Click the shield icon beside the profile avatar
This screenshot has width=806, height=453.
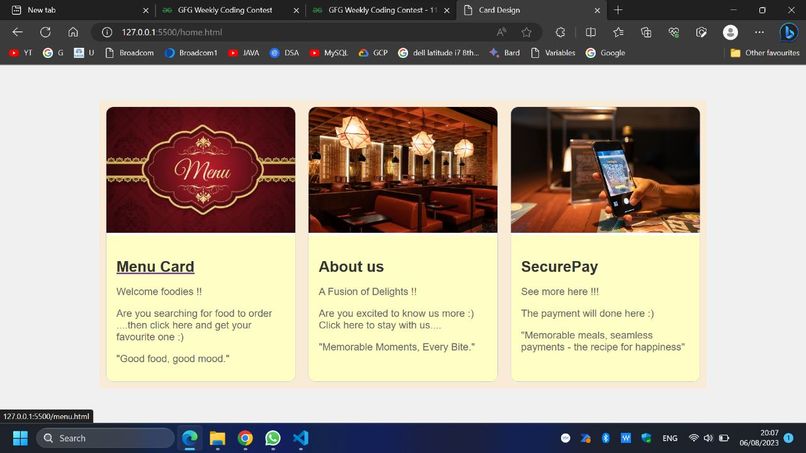pos(701,32)
